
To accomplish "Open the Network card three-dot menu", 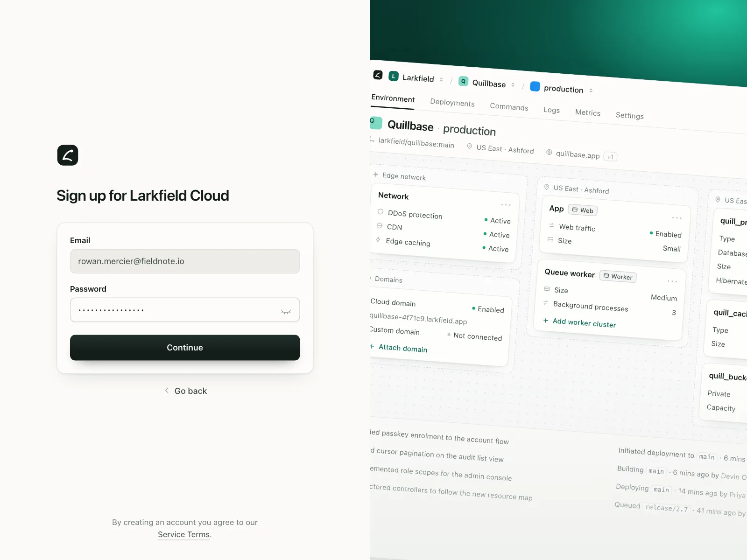I will click(x=506, y=205).
